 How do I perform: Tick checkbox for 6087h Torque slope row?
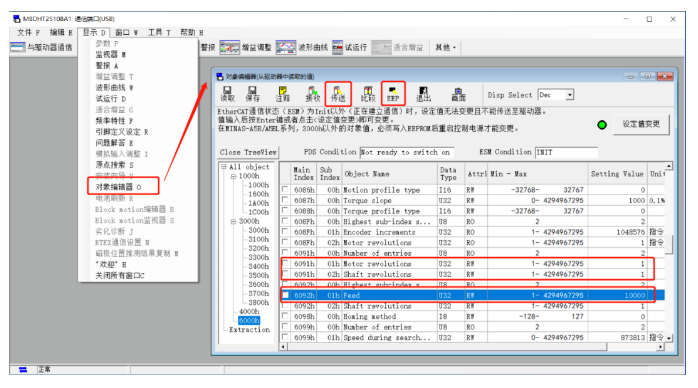coord(285,200)
